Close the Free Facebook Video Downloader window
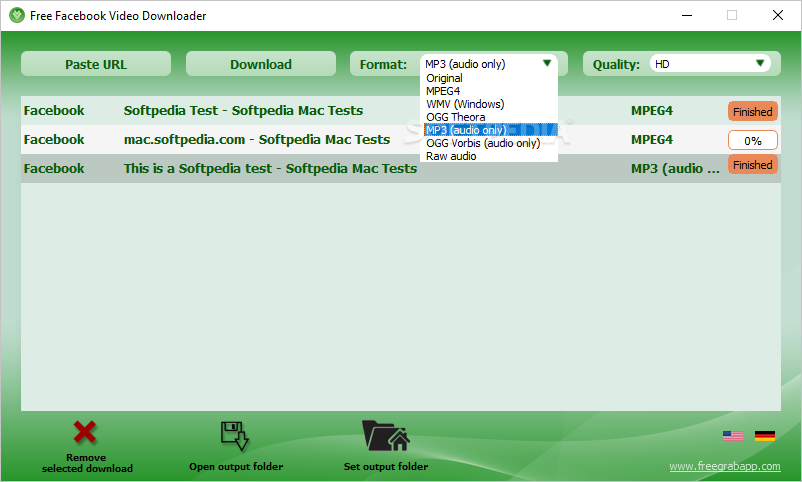The width and height of the screenshot is (802, 482). tap(777, 15)
